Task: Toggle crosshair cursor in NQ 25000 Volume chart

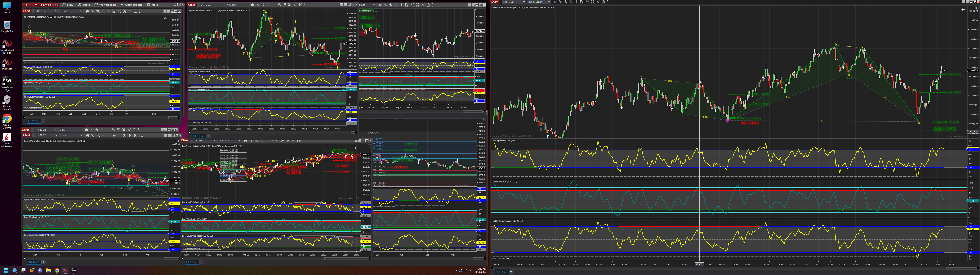Action: (576, 2)
